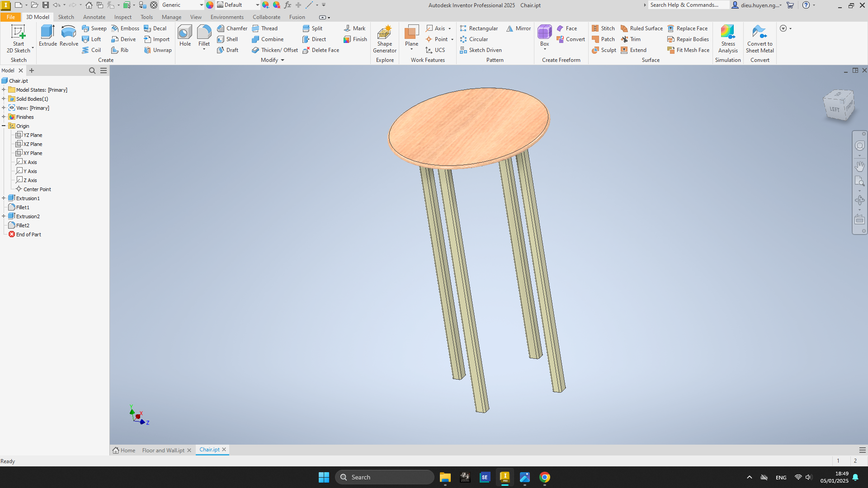Open the Point dropdown arrow
This screenshot has width=868, height=488.
(x=452, y=39)
